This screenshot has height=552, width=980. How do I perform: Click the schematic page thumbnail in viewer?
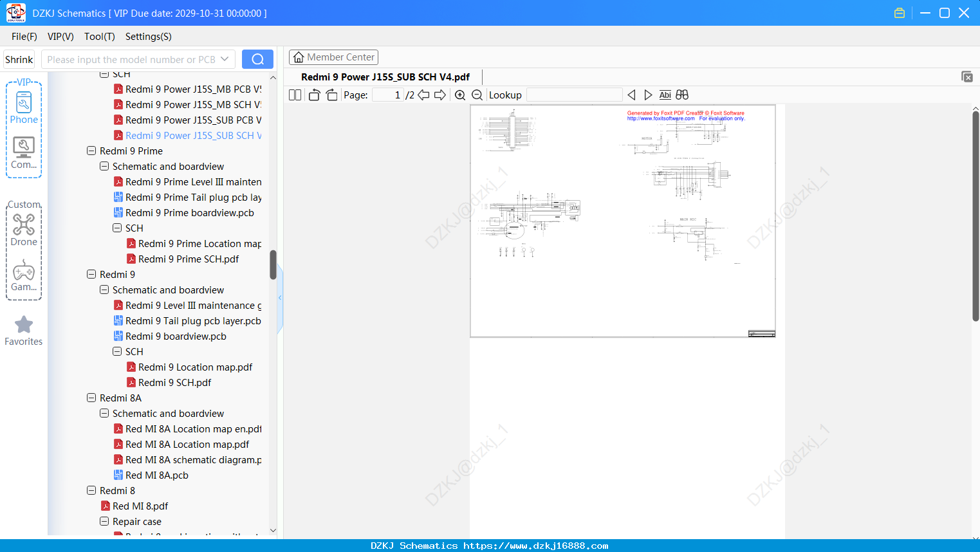point(623,221)
